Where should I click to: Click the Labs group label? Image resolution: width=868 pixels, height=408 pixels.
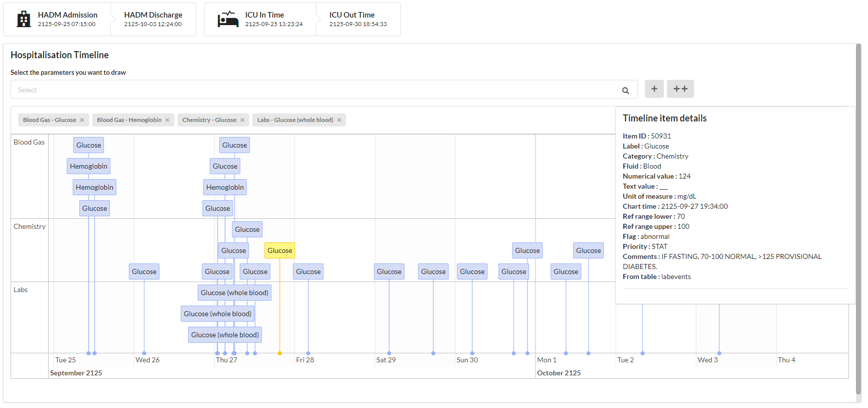click(x=21, y=290)
